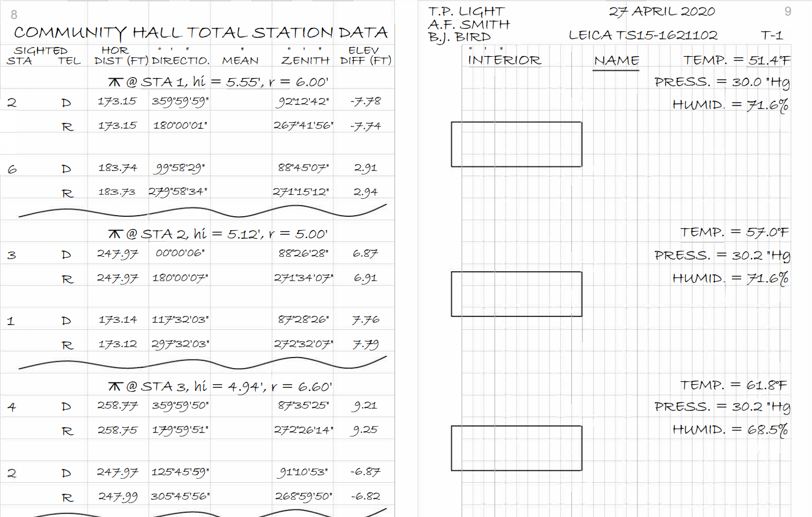Screen dimensions: 812x517
Task: Click the direction value 359°59'59"
Action: (x=180, y=101)
